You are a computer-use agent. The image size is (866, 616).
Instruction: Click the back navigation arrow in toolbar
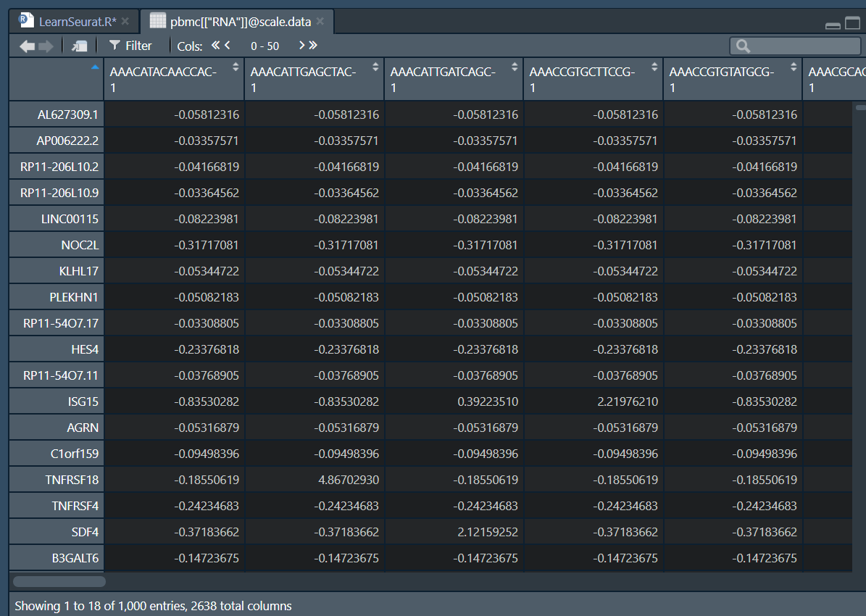27,46
